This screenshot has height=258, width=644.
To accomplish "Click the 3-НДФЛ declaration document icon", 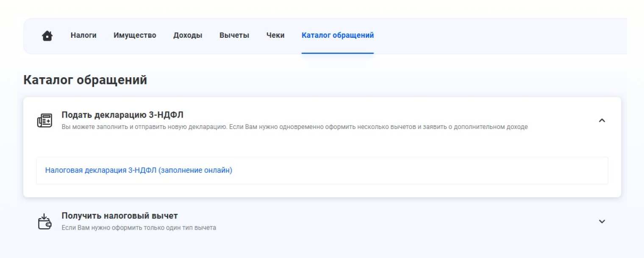I will click(x=44, y=121).
